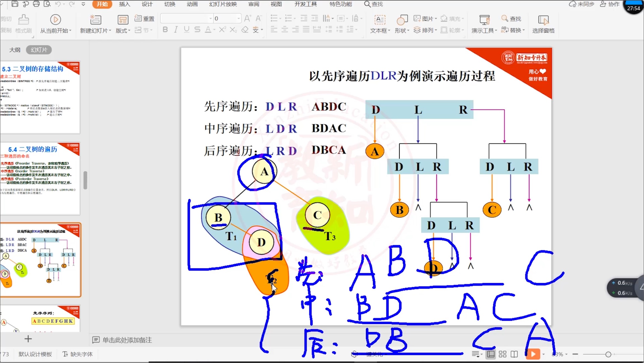Toggle Italic formatting
644x363 pixels.
click(176, 29)
